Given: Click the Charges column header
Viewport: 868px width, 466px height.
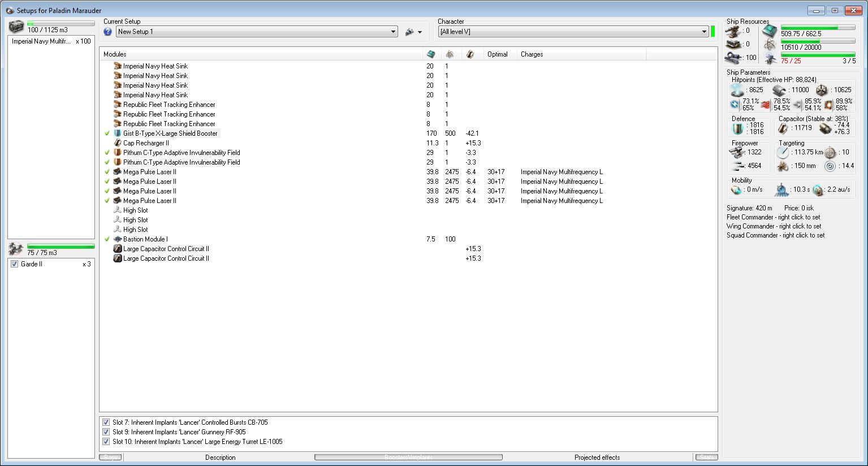Looking at the screenshot, I should click(581, 54).
